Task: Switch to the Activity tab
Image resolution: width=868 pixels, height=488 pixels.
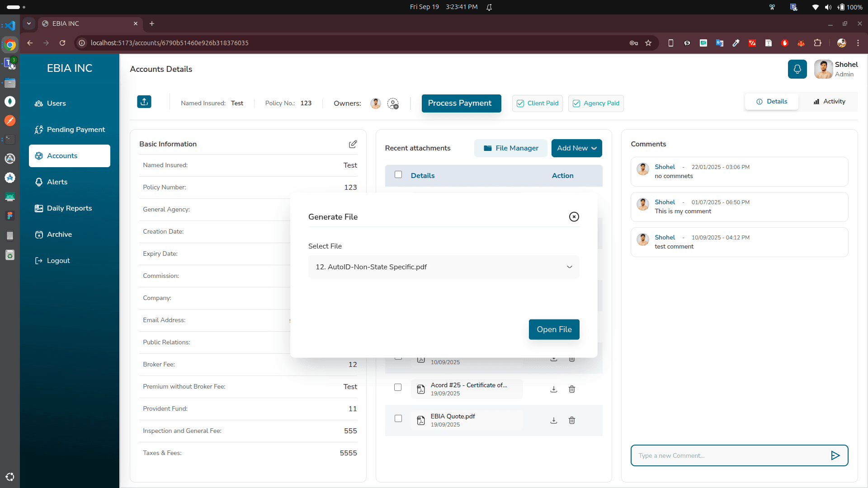Action: pos(829,101)
